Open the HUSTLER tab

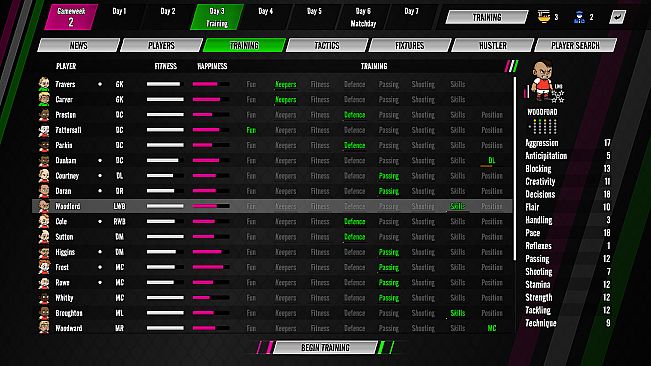pyautogui.click(x=492, y=45)
